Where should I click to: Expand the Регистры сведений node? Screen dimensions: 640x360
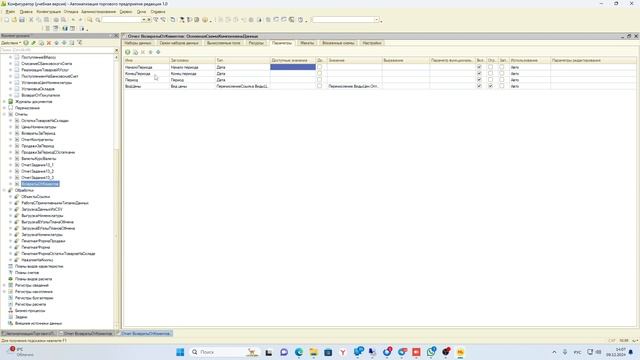(4, 285)
